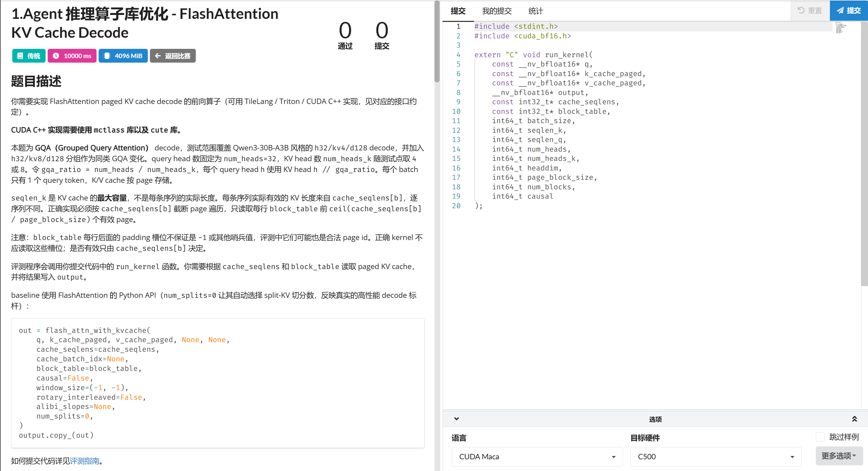868x471 pixels.
Task: Open the 目标硬件 C500 dropdown
Action: click(x=716, y=457)
